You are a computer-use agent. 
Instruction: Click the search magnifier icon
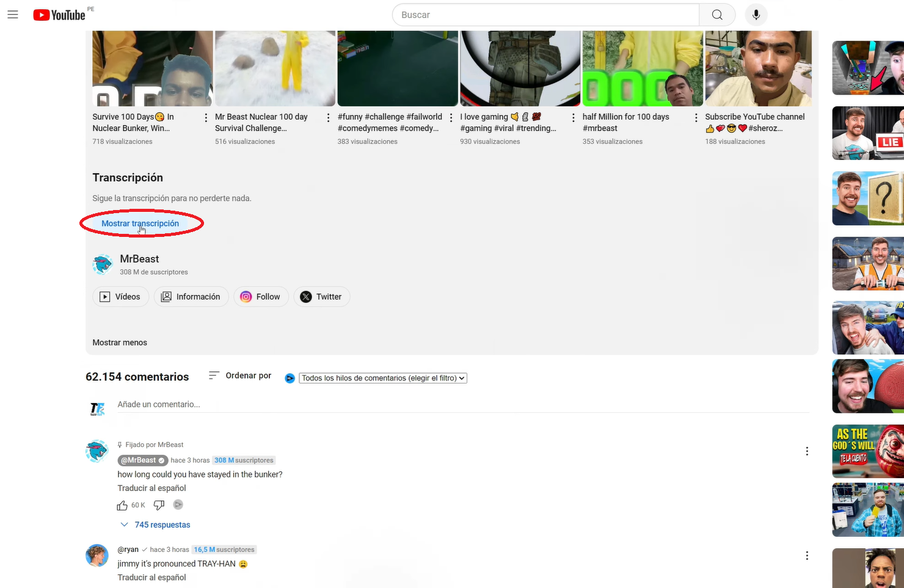tap(716, 14)
